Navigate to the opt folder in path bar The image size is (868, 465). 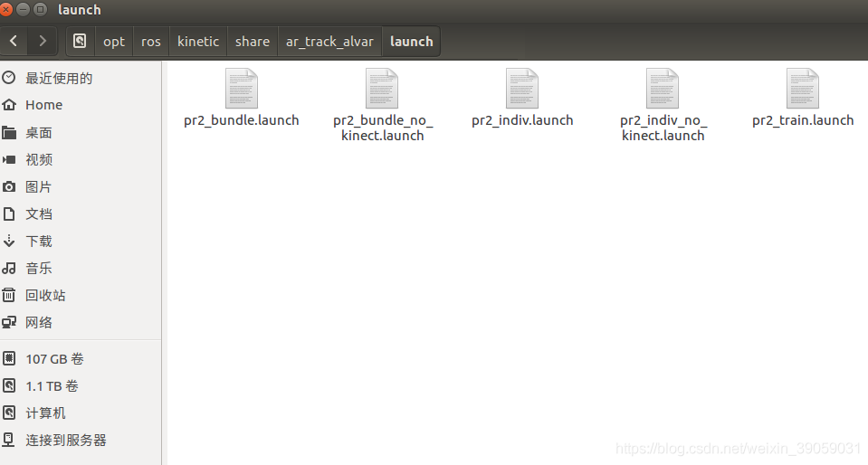114,42
